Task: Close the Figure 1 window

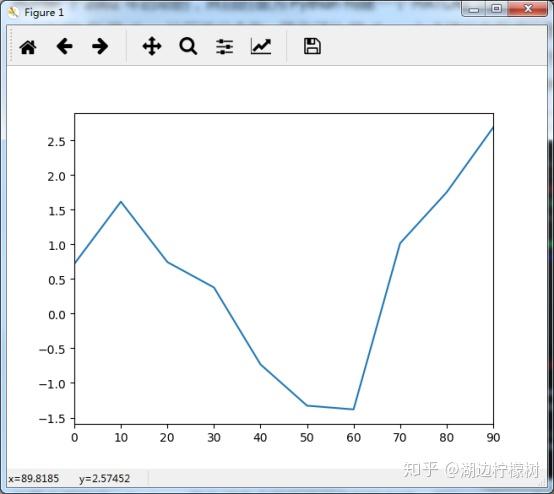Action: click(x=528, y=9)
